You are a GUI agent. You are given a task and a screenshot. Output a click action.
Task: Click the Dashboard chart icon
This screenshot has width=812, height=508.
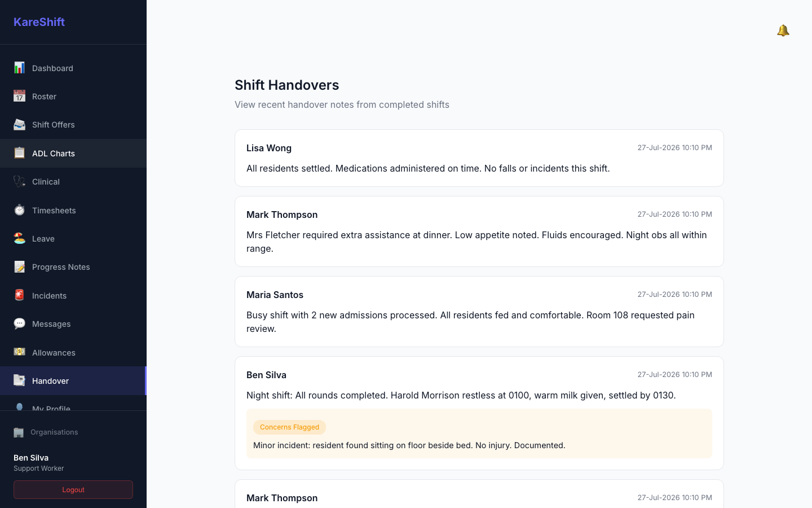click(x=19, y=68)
